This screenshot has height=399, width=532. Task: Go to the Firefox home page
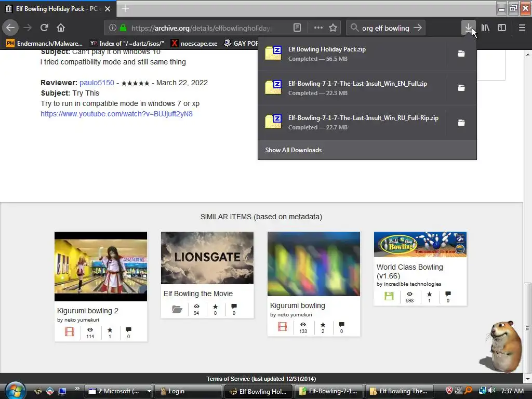pos(61,28)
